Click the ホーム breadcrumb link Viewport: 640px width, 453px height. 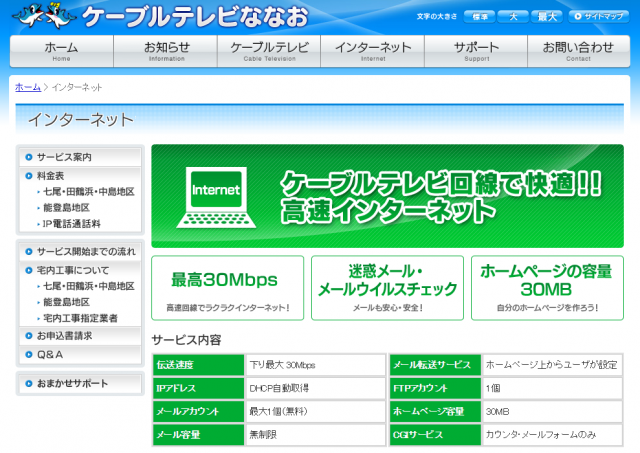click(x=28, y=88)
